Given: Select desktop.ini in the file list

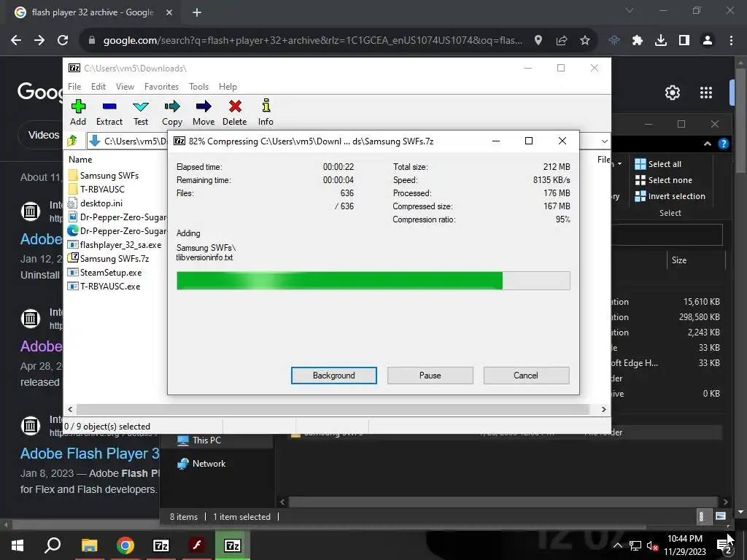Looking at the screenshot, I should (x=96, y=203).
